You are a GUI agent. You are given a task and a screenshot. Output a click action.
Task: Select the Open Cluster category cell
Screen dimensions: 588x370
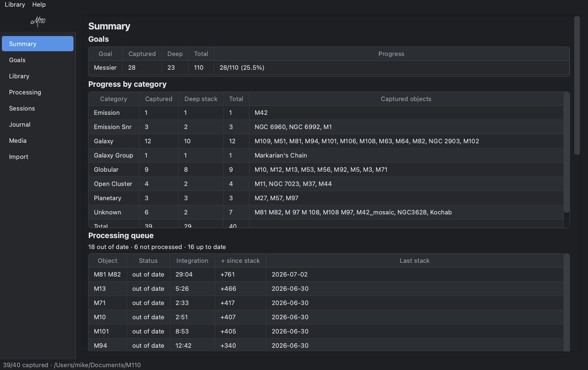pos(113,184)
